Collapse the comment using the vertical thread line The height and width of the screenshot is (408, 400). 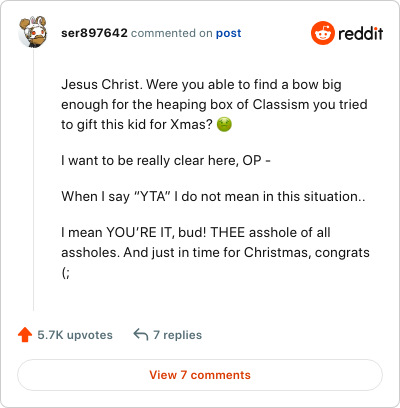(33, 180)
